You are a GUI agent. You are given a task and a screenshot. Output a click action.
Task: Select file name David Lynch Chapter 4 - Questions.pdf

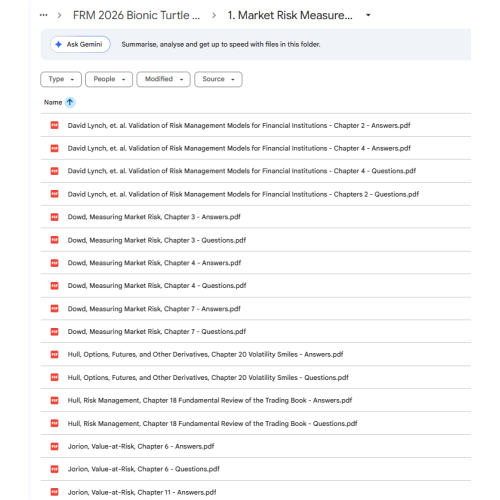coord(242,171)
